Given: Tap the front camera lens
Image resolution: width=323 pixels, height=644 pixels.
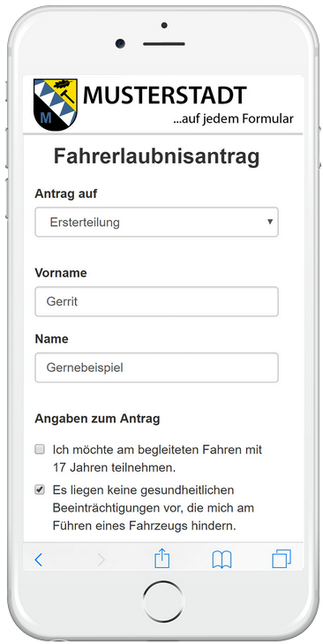Looking at the screenshot, I should pos(120,43).
